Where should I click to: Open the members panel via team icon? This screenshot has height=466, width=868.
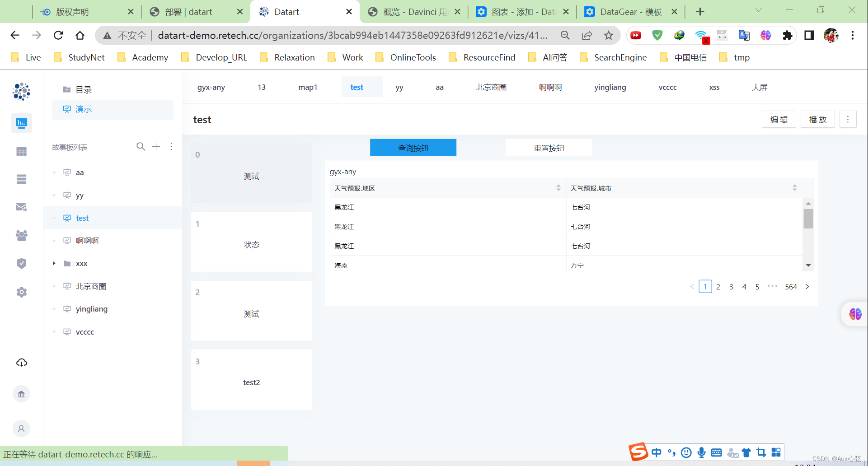coord(21,235)
